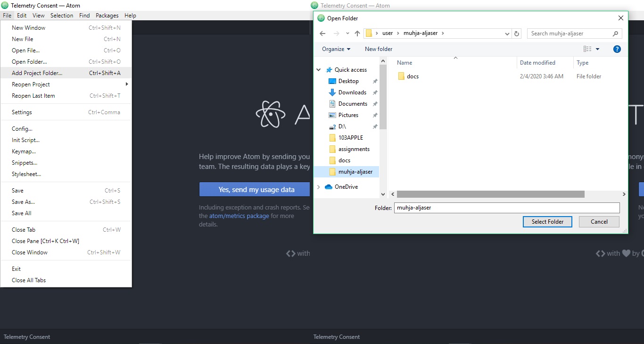644x344 pixels.
Task: Open the view options dropdown arrow
Action: 597,49
